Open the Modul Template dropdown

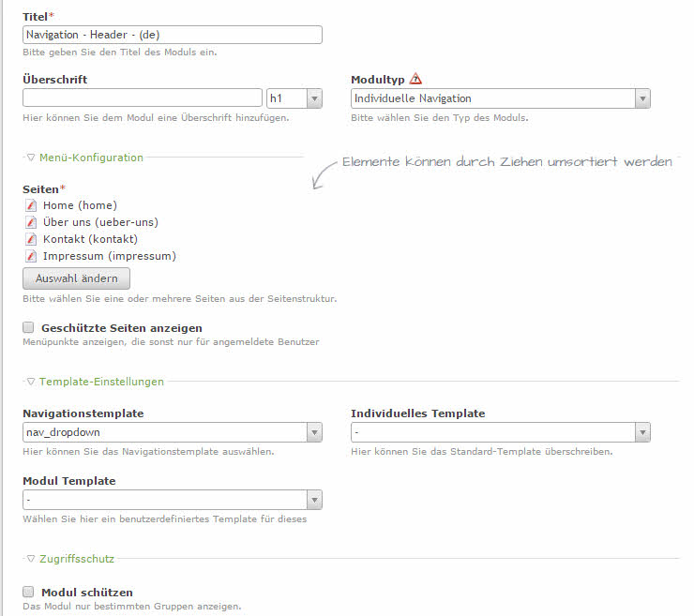click(x=173, y=500)
